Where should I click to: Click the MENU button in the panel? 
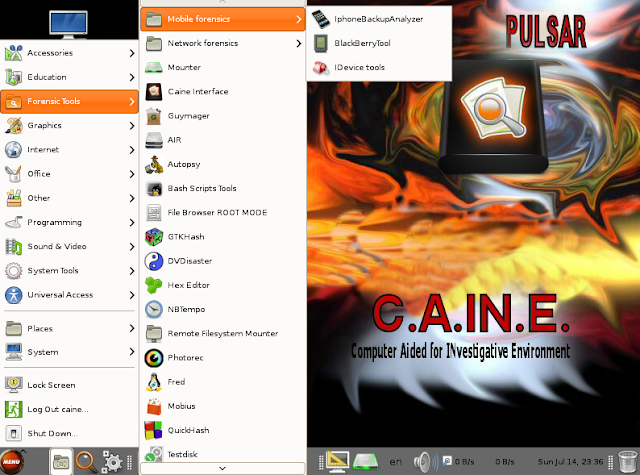coord(12,462)
